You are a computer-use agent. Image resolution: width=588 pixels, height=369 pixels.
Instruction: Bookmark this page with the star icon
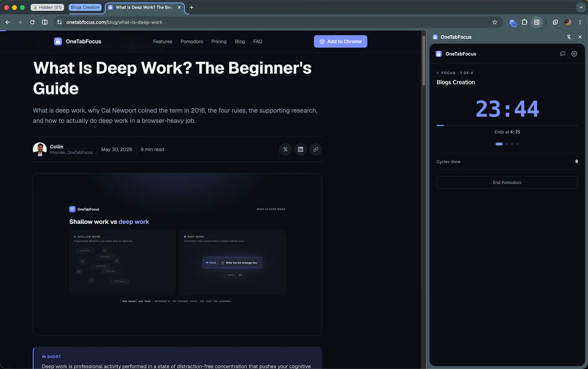495,22
